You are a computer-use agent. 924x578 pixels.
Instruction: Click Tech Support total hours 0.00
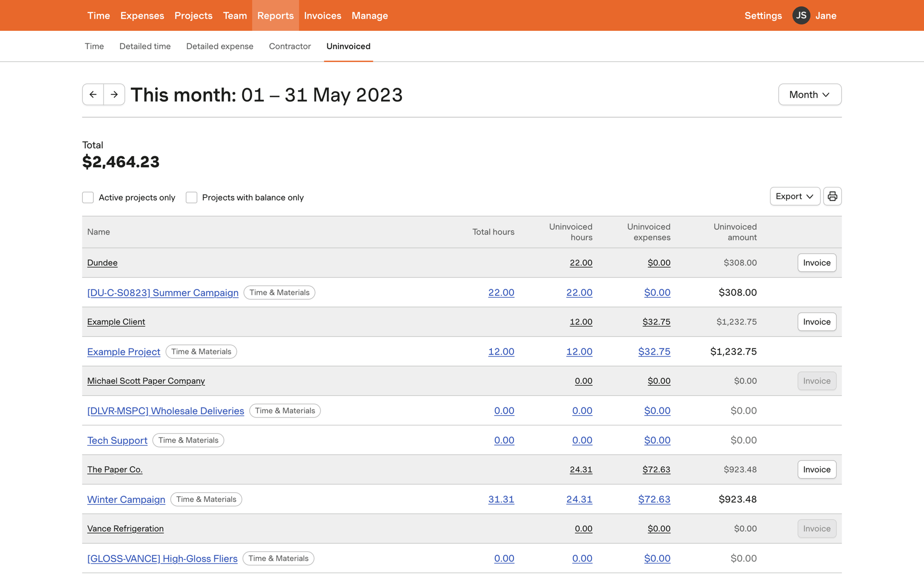coord(504,441)
